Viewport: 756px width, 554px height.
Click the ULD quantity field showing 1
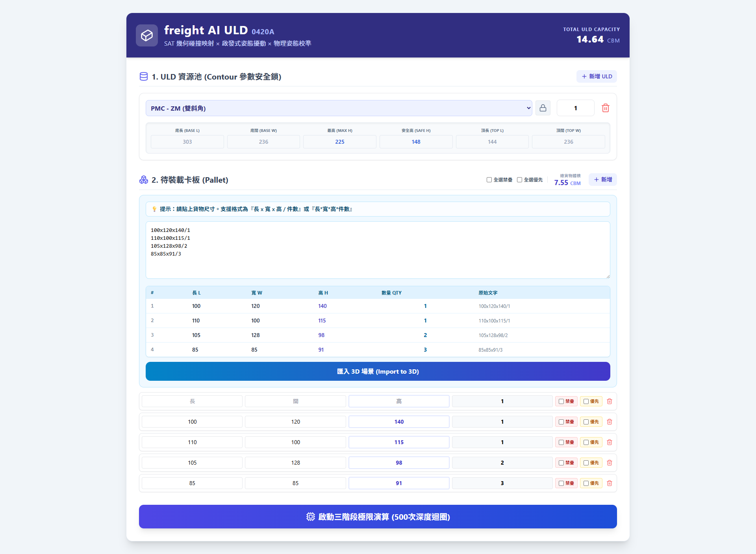pyautogui.click(x=575, y=108)
